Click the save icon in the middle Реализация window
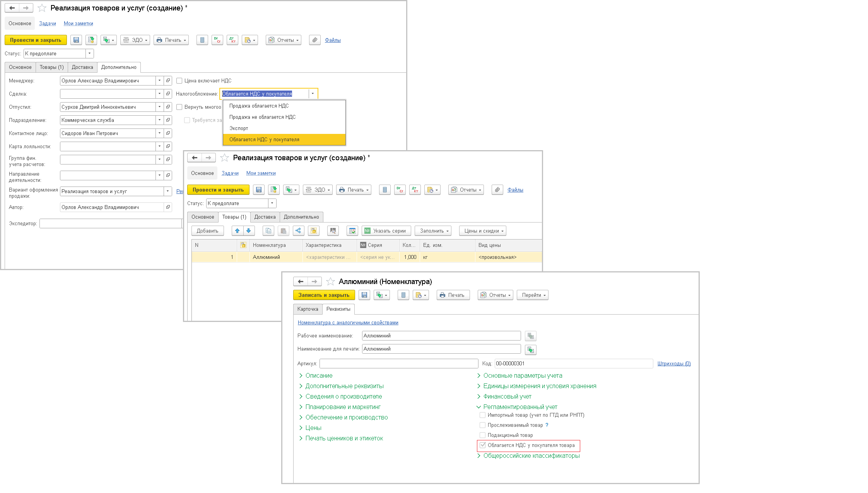 click(259, 190)
